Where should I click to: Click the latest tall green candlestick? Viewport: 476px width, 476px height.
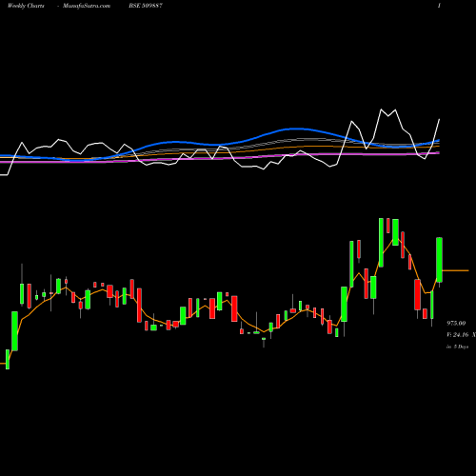(439, 260)
